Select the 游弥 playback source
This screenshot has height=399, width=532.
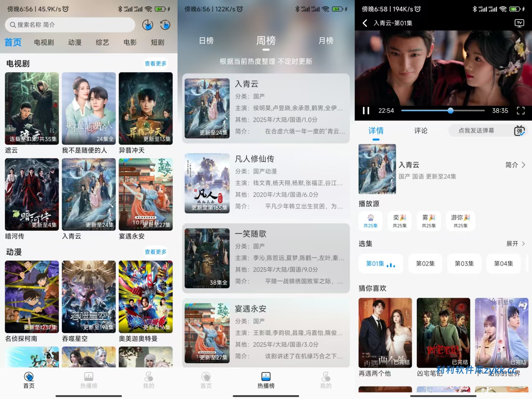pyautogui.click(x=460, y=221)
